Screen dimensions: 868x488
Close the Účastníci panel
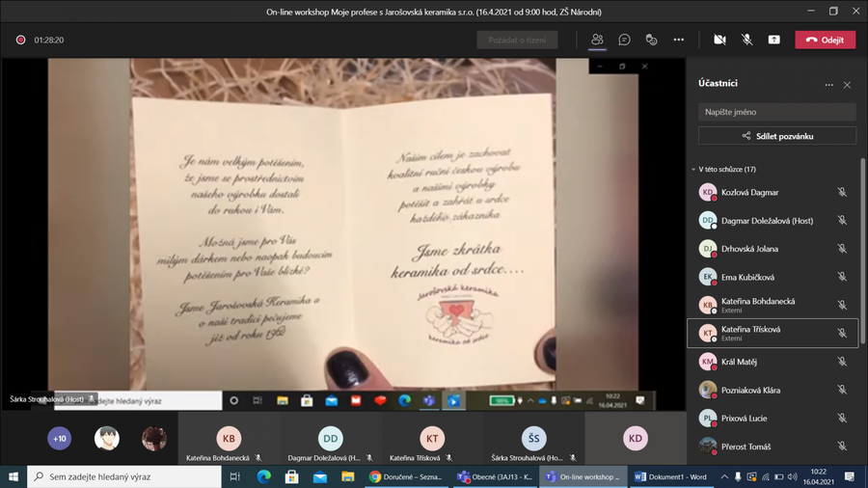point(847,85)
